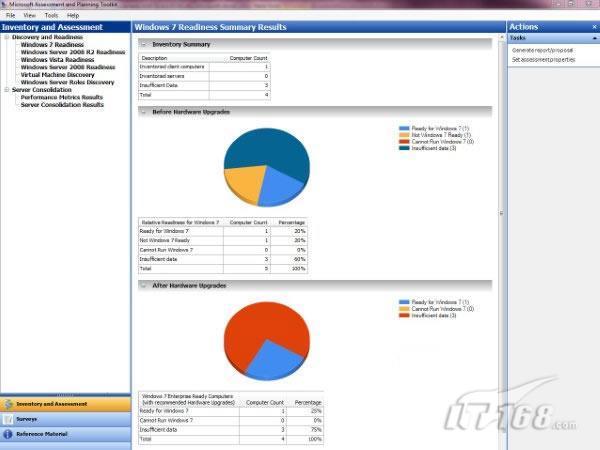Collapse the Before Hardware Upgrades section

(x=144, y=112)
